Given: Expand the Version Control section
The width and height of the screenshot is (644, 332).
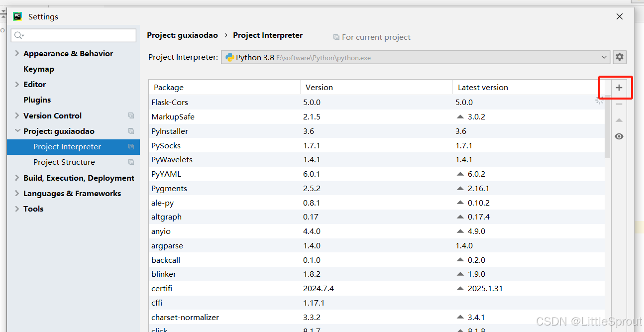Looking at the screenshot, I should (x=17, y=115).
